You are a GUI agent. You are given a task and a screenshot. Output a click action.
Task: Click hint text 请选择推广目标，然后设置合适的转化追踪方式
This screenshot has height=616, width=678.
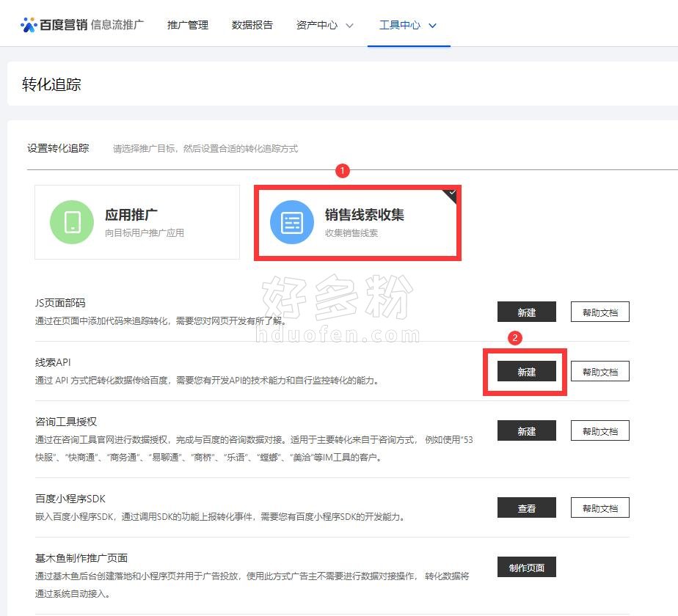pyautogui.click(x=205, y=149)
